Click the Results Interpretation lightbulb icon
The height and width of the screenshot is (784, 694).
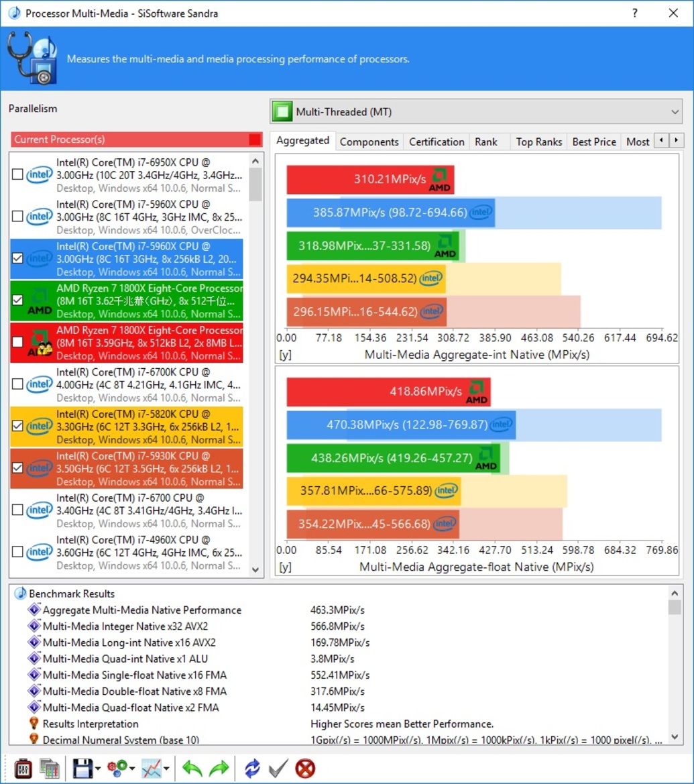click(34, 724)
